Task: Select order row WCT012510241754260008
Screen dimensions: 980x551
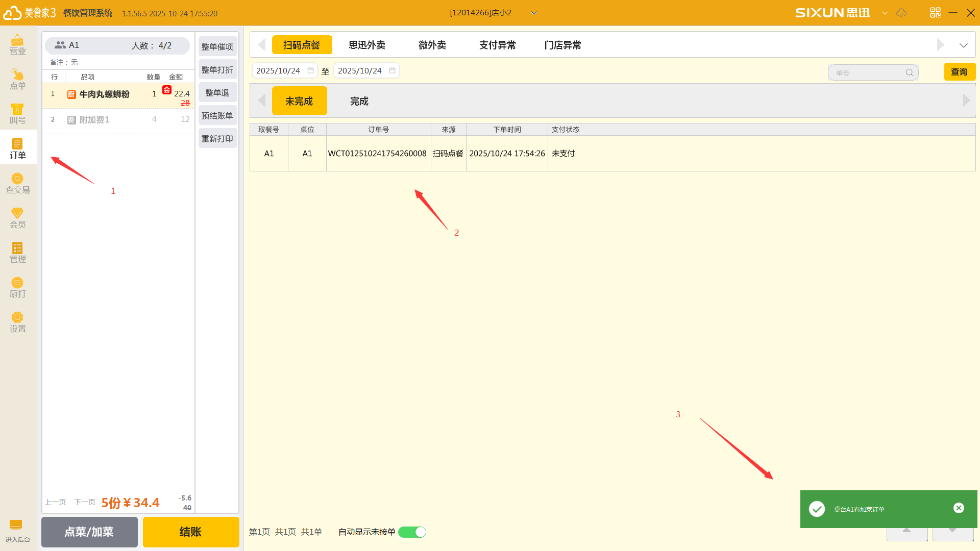Action: (x=377, y=154)
